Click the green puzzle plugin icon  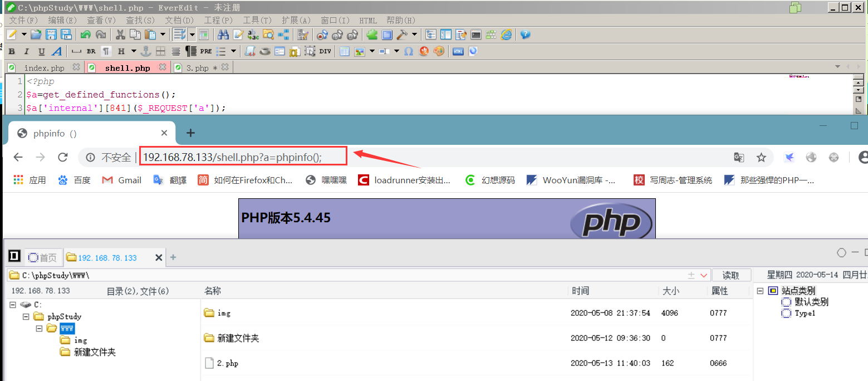(x=372, y=35)
